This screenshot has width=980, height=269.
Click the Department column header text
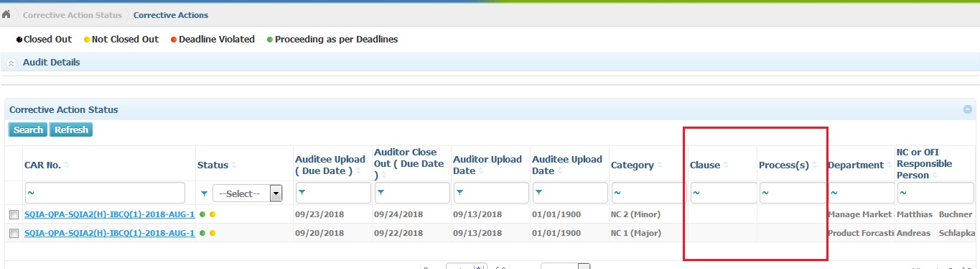[856, 165]
